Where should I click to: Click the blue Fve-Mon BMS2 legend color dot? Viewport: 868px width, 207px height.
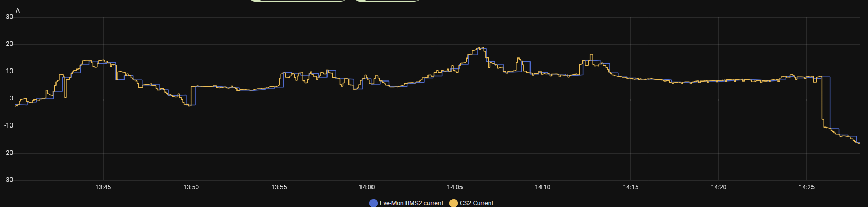374,203
